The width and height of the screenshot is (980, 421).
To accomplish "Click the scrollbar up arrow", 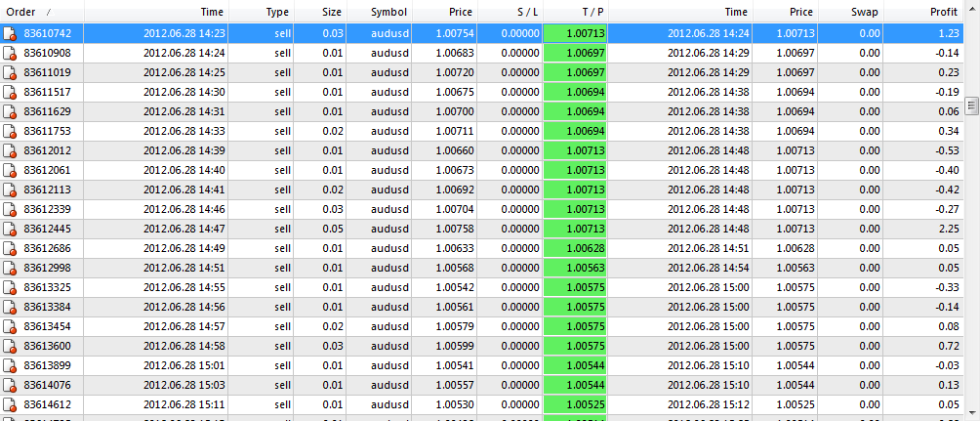I will (x=972, y=7).
